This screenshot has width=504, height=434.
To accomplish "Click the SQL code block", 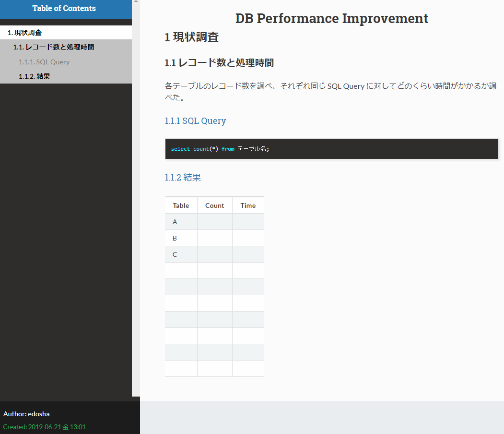I will 332,149.
